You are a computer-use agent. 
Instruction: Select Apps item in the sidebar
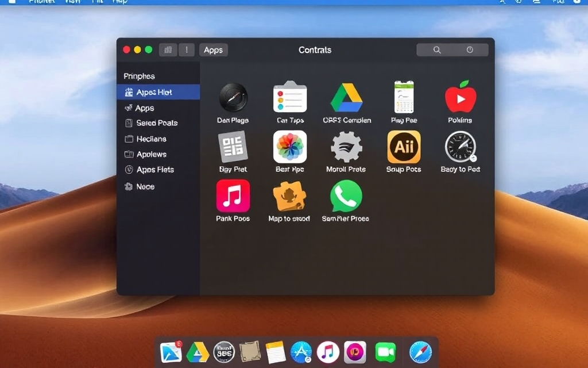158,108
